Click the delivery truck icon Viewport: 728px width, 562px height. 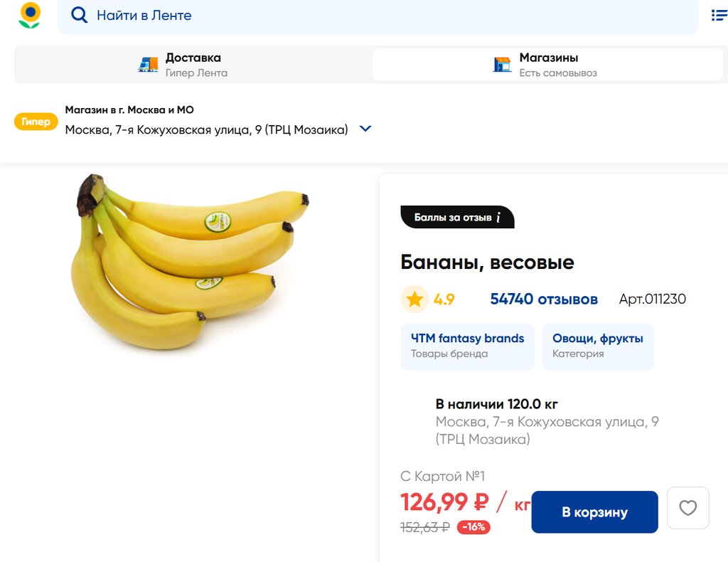click(148, 65)
